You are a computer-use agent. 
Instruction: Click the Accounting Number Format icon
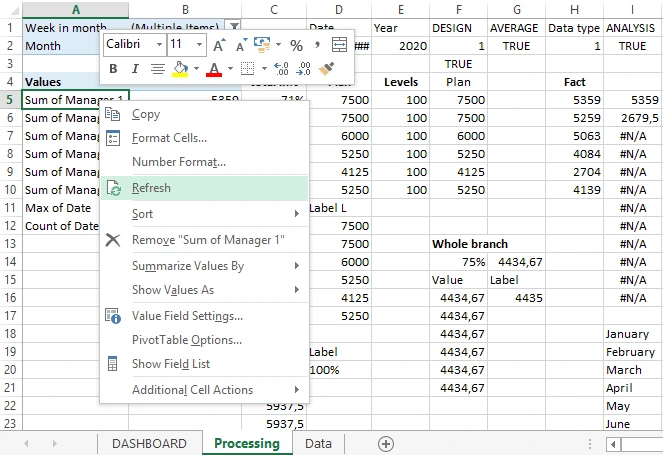[x=262, y=44]
